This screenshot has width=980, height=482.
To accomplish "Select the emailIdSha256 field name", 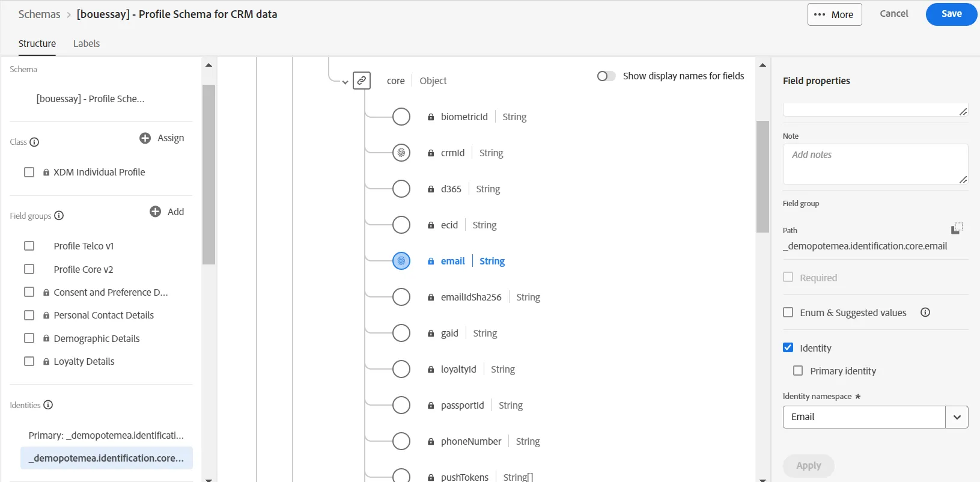I will coord(471,297).
